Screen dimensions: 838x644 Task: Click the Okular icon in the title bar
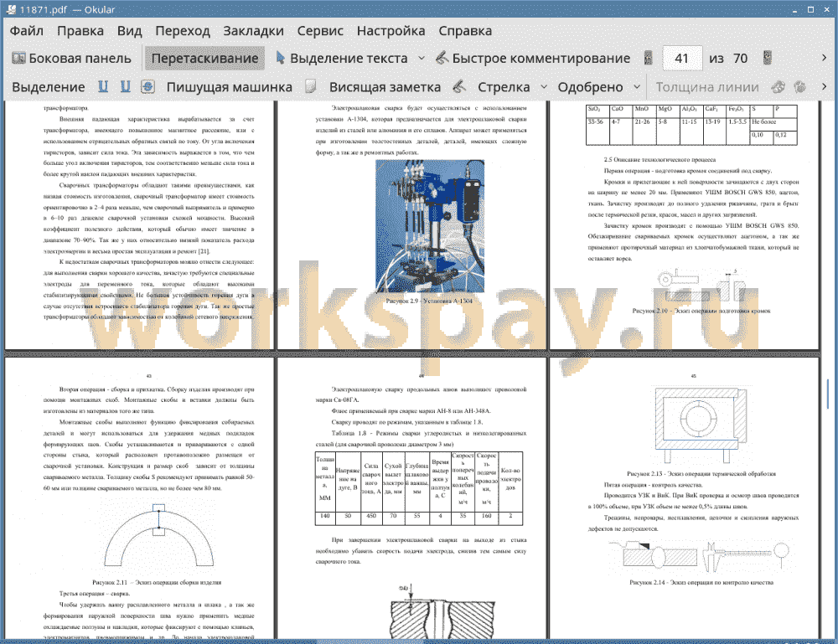tap(11, 9)
